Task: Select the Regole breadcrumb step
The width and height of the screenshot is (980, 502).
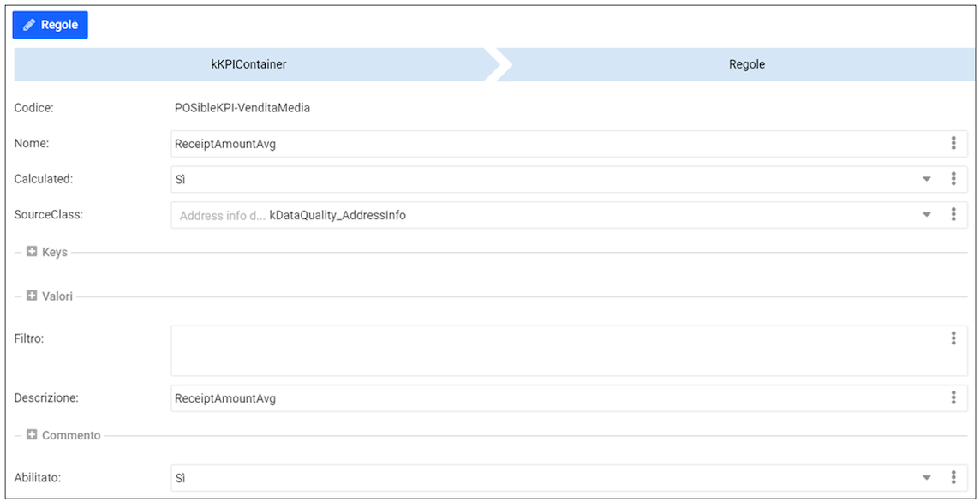Action: point(746,64)
